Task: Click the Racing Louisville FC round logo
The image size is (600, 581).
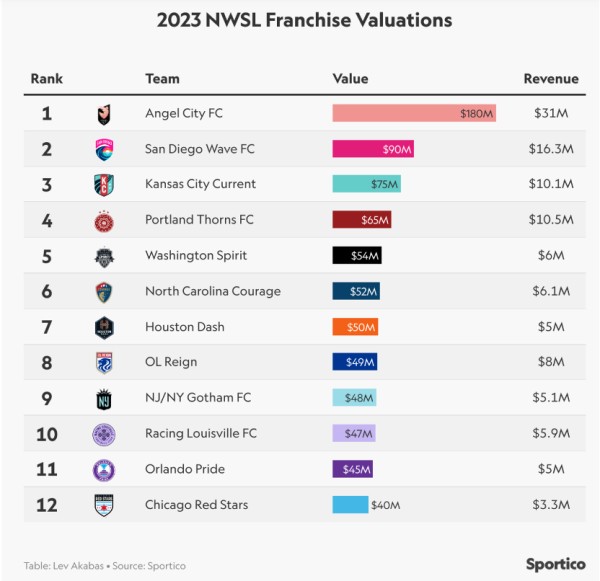Action: coord(104,435)
